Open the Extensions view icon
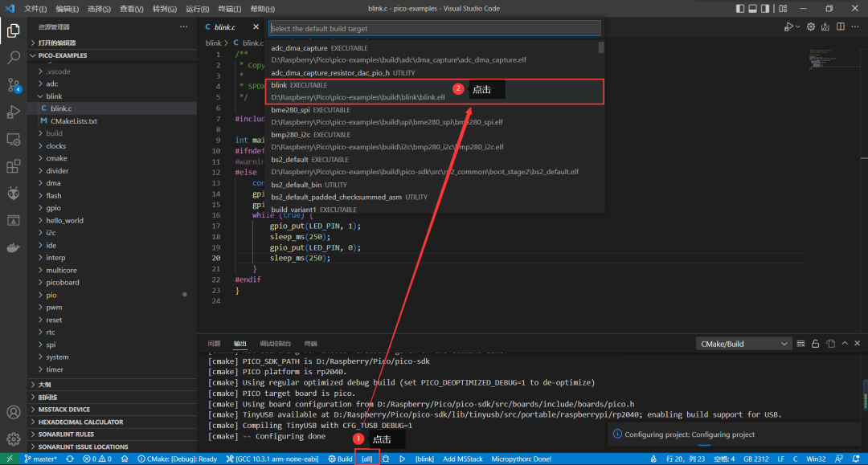868x465 pixels. tap(14, 166)
